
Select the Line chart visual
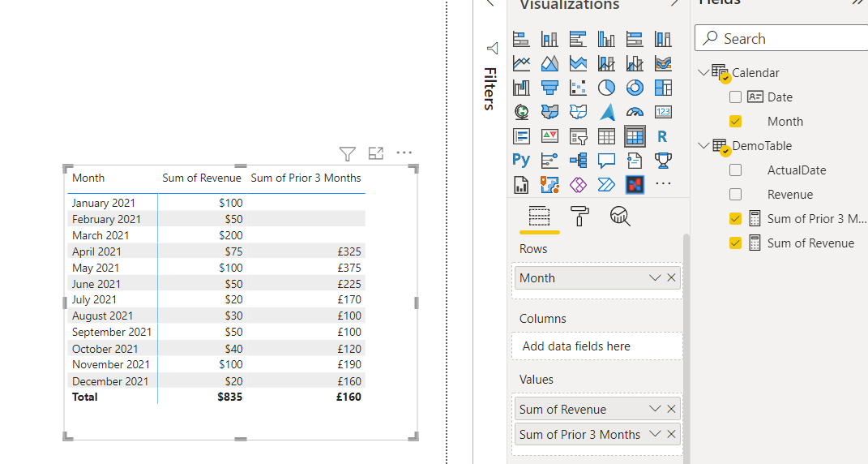521,63
